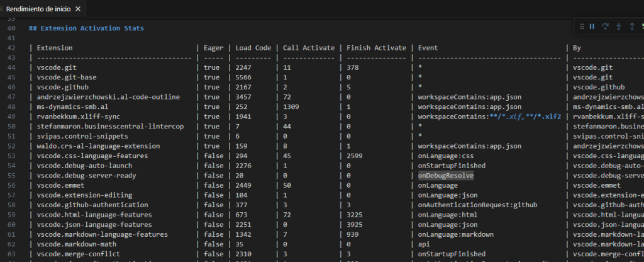
Task: Click the green Restart debug icon
Action: (x=641, y=26)
